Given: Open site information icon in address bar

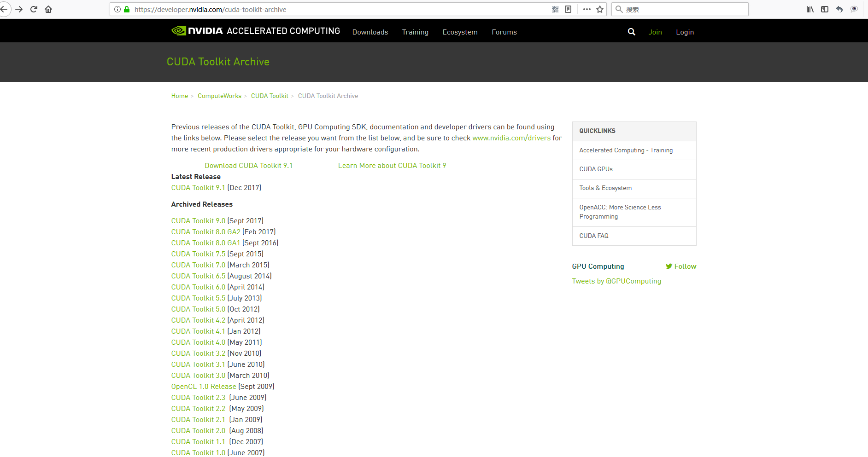Looking at the screenshot, I should (117, 9).
